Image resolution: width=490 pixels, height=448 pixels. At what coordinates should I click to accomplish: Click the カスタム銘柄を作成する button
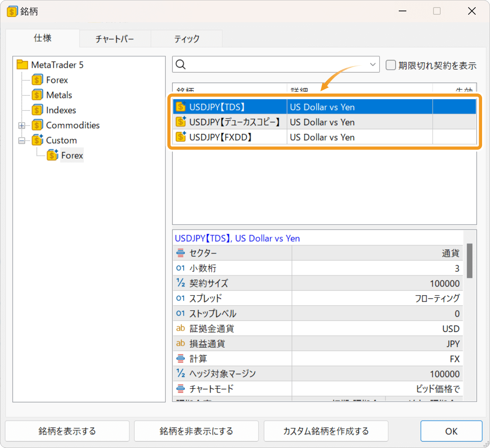point(326,431)
